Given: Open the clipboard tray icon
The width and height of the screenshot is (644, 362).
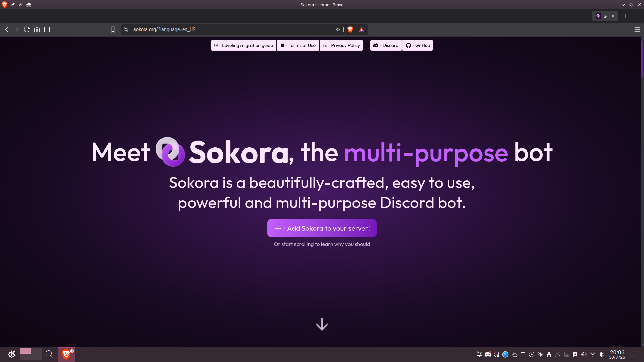Looking at the screenshot, I should click(x=523, y=354).
